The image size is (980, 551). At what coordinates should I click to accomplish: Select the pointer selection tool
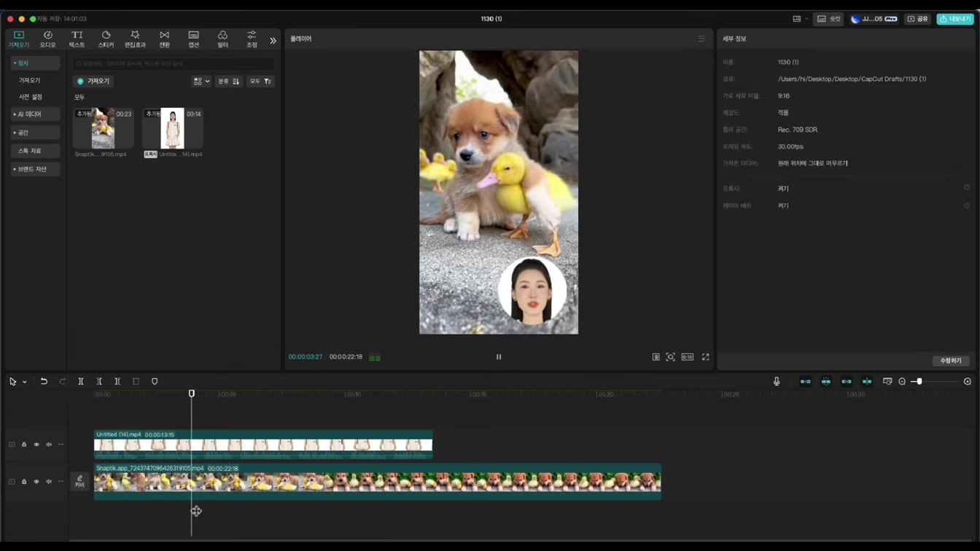pyautogui.click(x=13, y=382)
